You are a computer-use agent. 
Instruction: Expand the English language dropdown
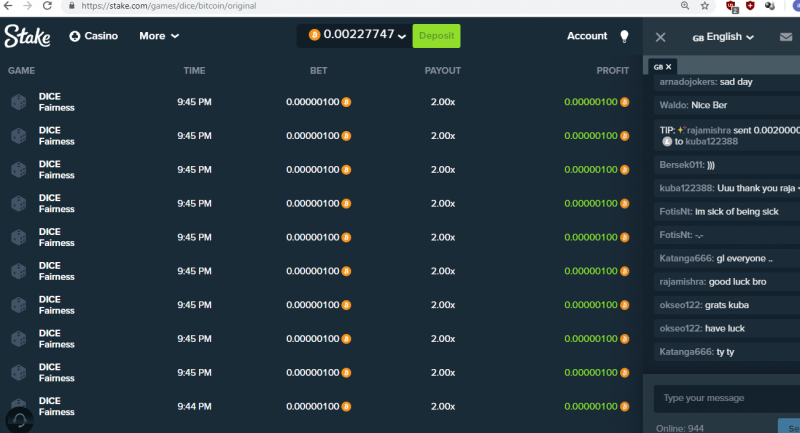click(722, 37)
